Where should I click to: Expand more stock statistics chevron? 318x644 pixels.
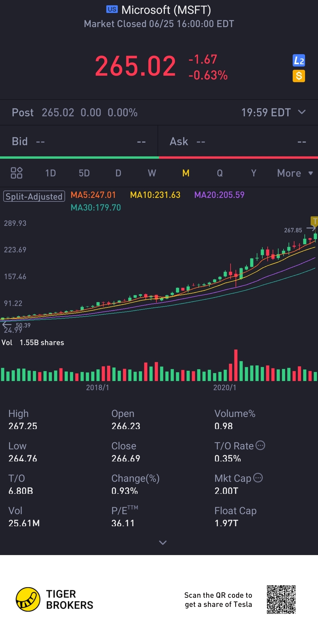coord(163,542)
